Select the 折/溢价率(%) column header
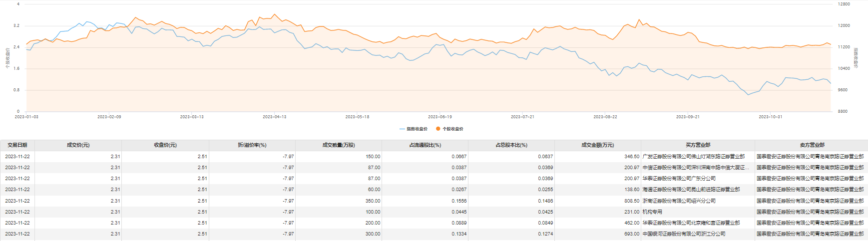Viewport: 868px width, 241px height. point(252,145)
